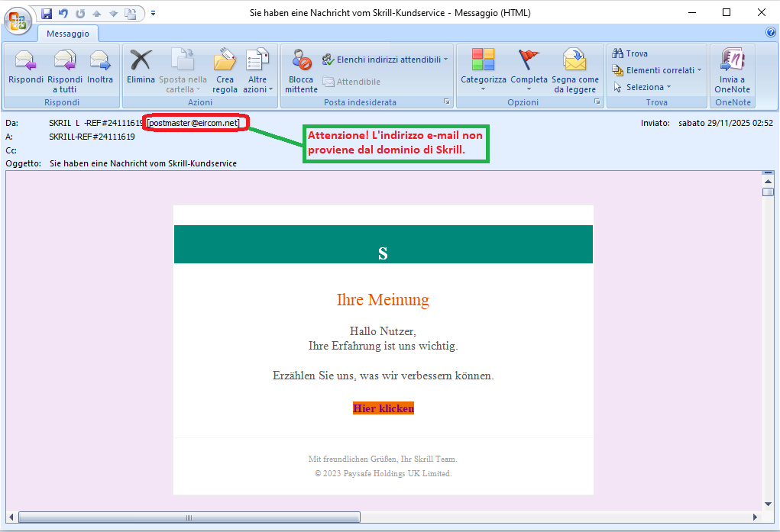The width and height of the screenshot is (780, 532).
Task: Open the Completa flag dropdown
Action: (x=529, y=71)
